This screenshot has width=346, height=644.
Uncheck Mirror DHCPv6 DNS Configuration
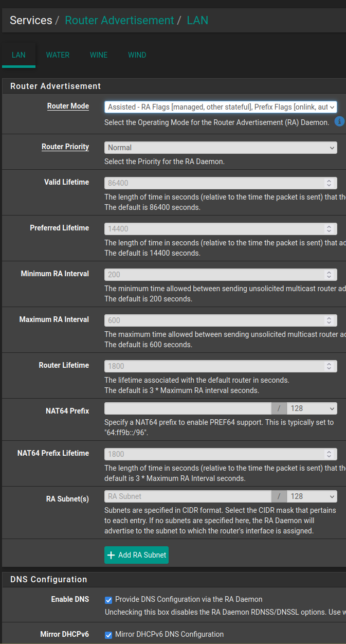[x=108, y=635]
